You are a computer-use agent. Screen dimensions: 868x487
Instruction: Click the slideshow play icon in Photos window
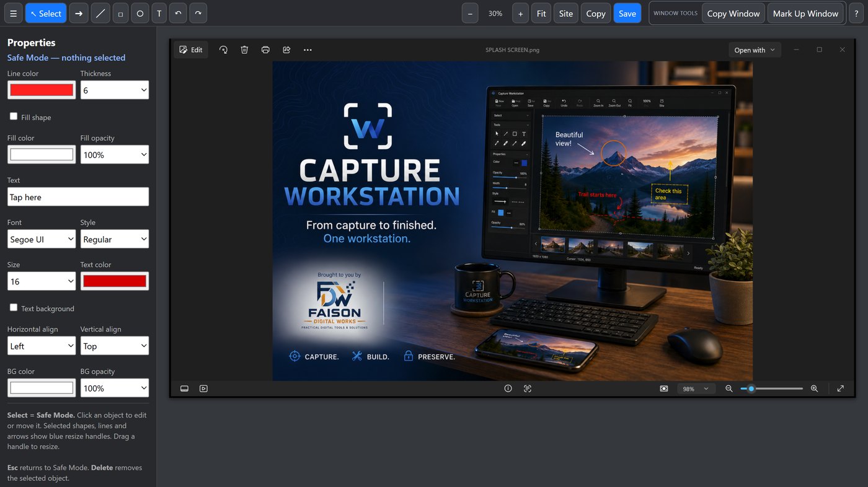coord(203,388)
